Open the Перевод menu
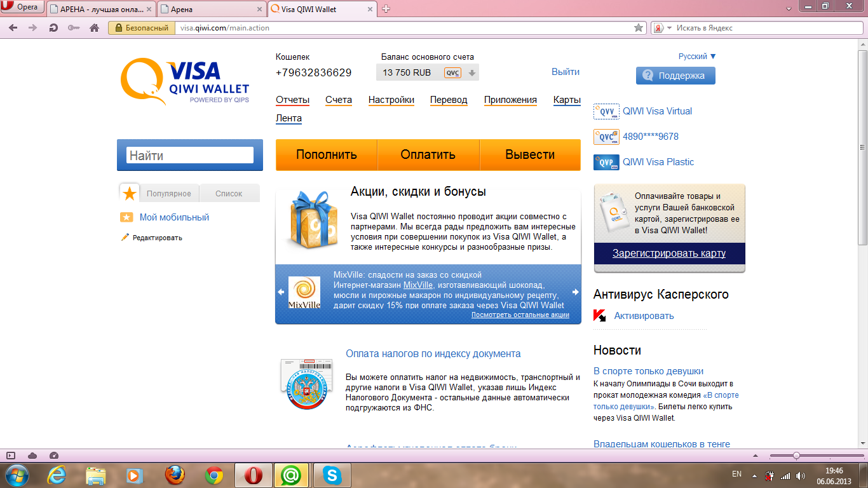The image size is (868, 488). pyautogui.click(x=449, y=100)
